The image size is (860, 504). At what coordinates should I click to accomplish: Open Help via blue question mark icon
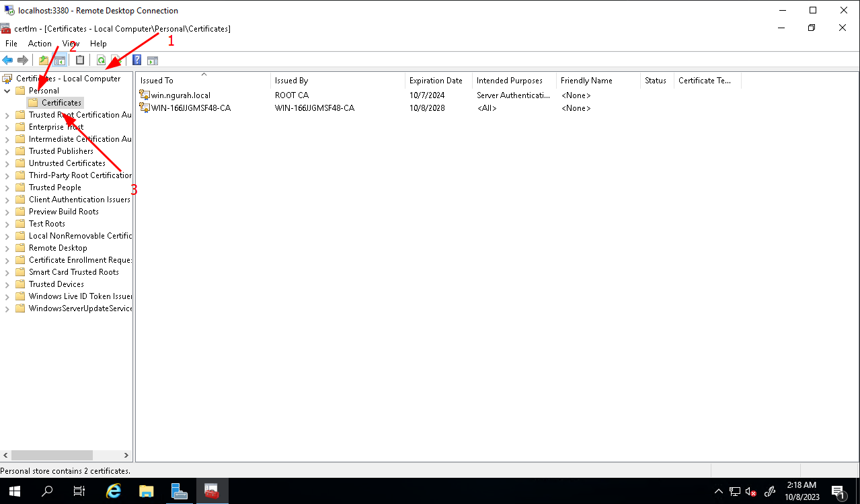coord(136,60)
